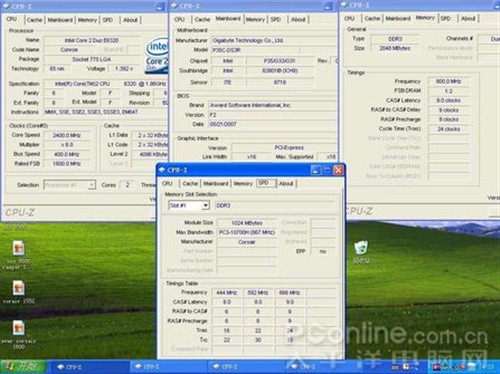Viewport: 500px width, 374px height.
Task: Click the Intel Core 2 Duo logo
Action: (157, 56)
